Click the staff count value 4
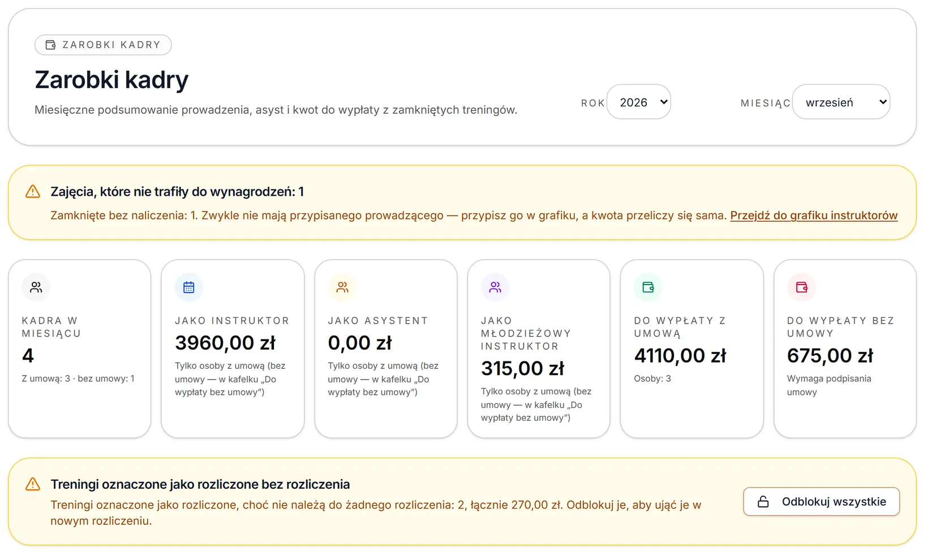Viewport: 928px width, 560px height. point(28,356)
